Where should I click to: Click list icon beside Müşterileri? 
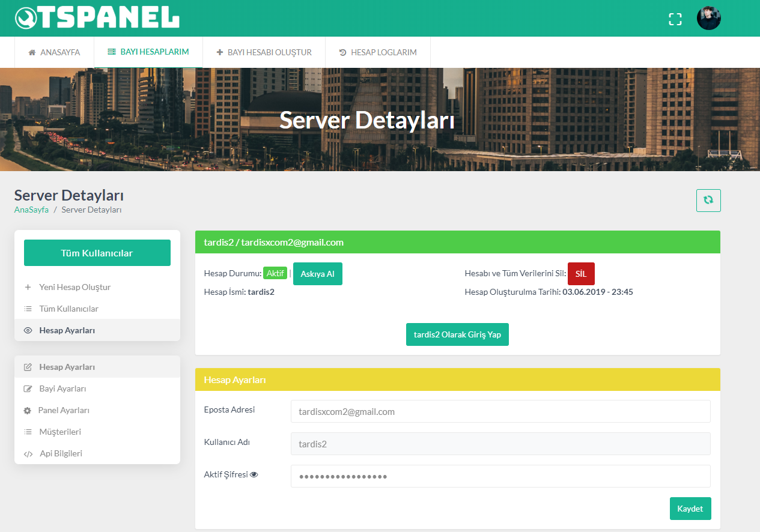(x=28, y=432)
